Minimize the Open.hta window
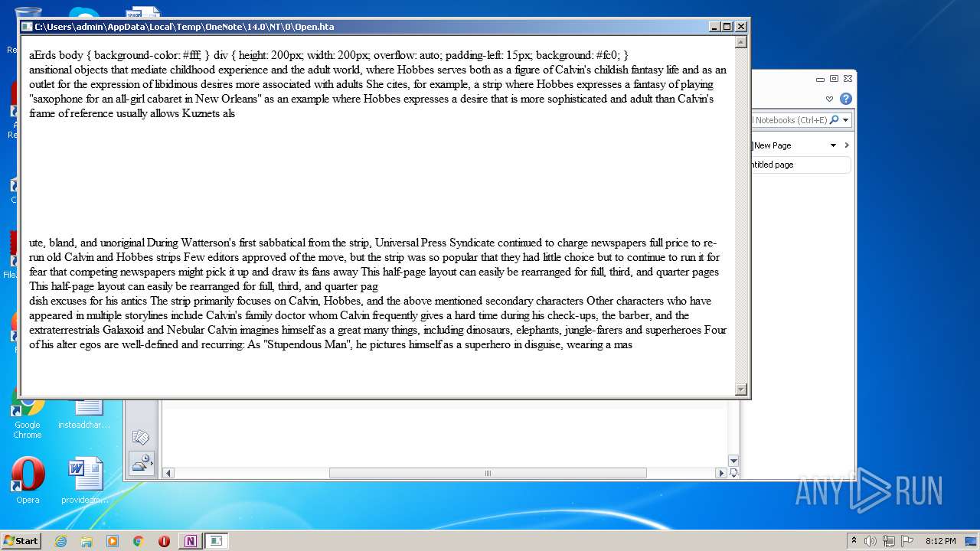 coord(714,26)
